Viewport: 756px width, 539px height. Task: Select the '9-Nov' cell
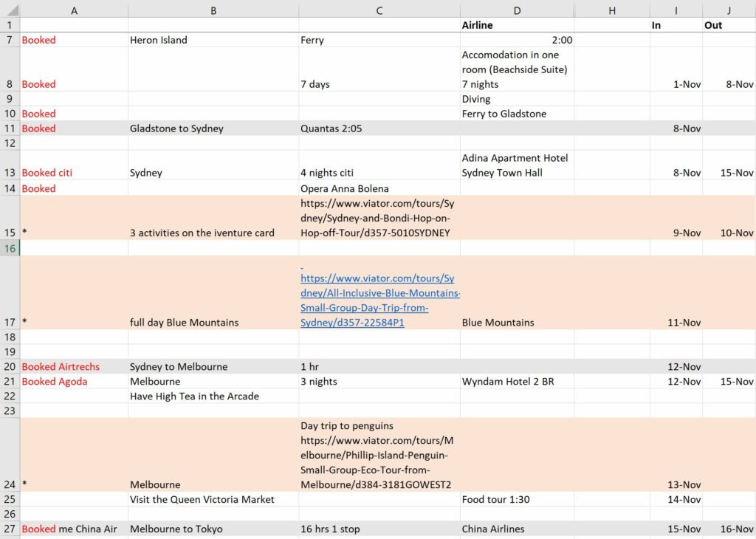click(676, 218)
